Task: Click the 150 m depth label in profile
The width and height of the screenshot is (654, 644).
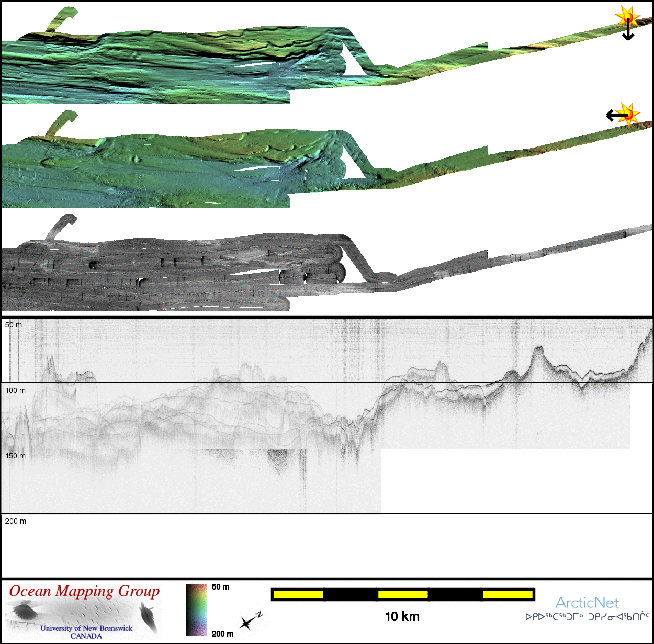Action: [15, 456]
